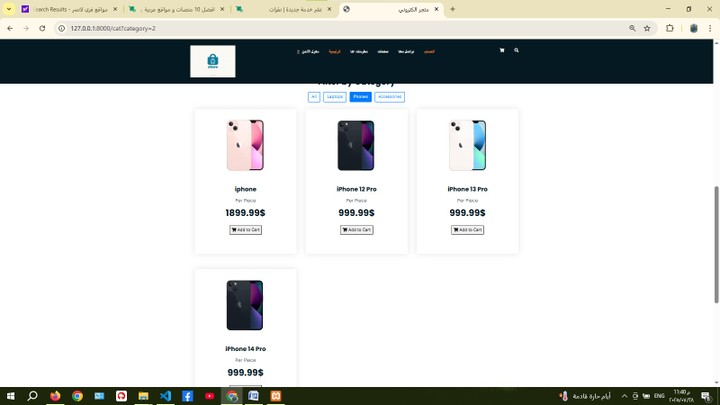This screenshot has width=720, height=405.
Task: Add iPhone 13 Pro to cart
Action: click(x=467, y=230)
